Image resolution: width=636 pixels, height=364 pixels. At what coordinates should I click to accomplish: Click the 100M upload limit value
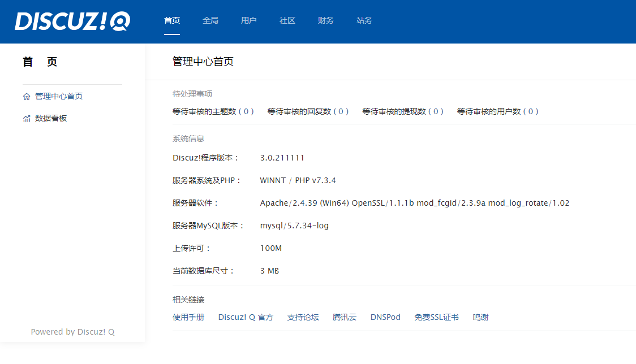point(271,248)
